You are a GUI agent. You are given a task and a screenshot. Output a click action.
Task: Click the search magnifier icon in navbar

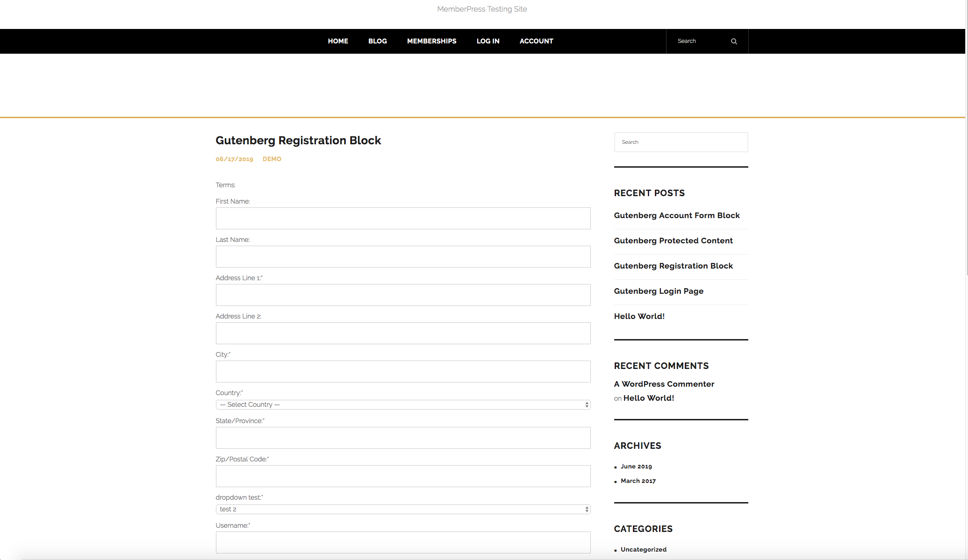[x=734, y=41]
